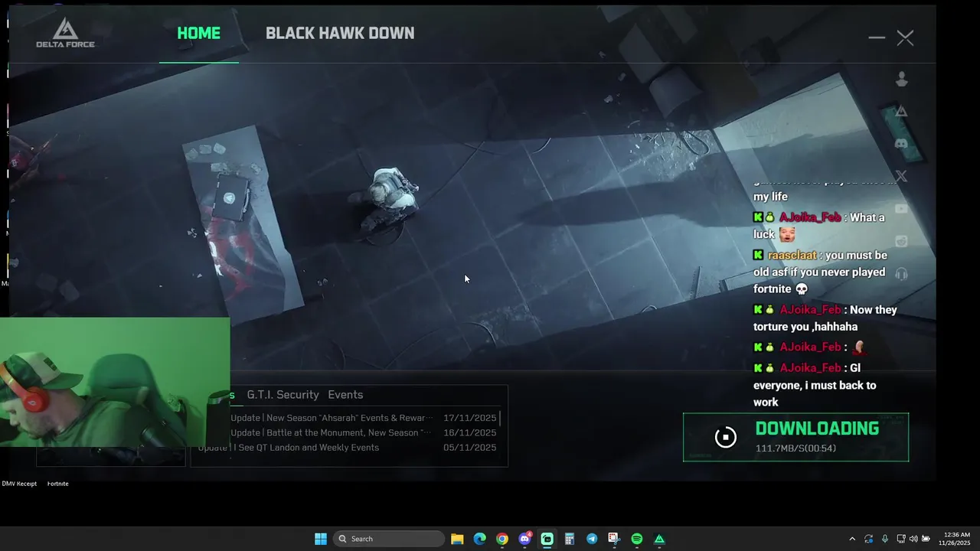Open the green app icon next to Discord in taskbar
This screenshot has height=551, width=980.
(547, 539)
